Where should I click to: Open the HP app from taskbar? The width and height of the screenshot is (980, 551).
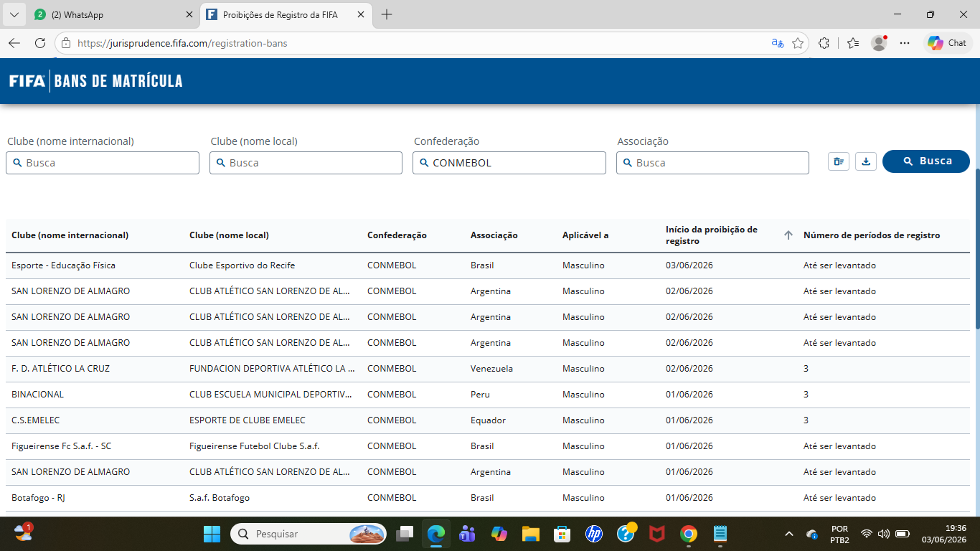(593, 534)
